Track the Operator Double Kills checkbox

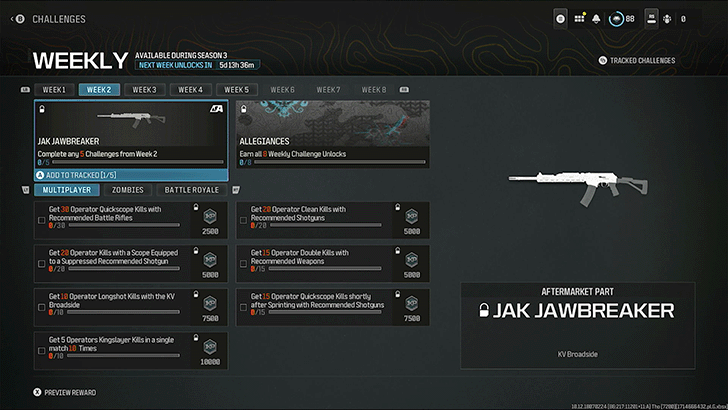(243, 264)
